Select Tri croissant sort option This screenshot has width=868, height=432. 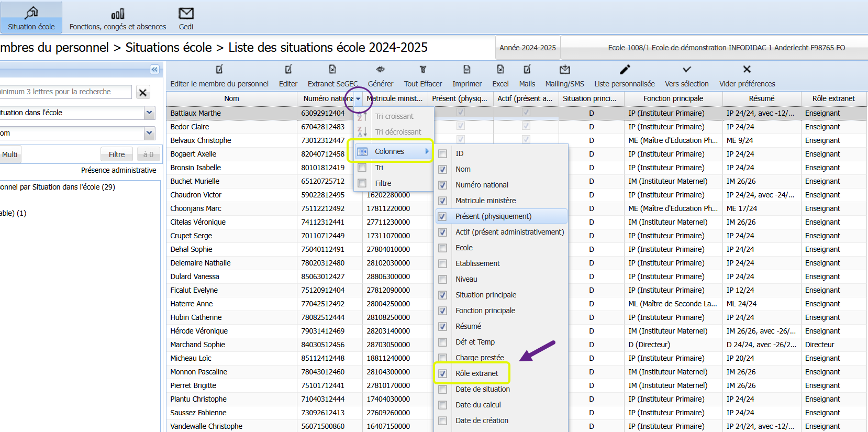click(394, 116)
